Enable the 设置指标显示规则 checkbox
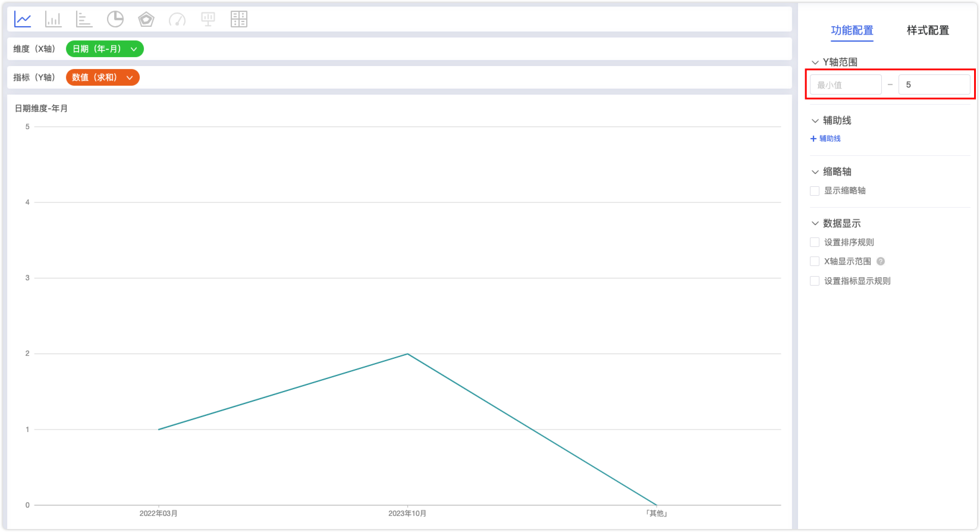Image resolution: width=980 pixels, height=532 pixels. (x=815, y=281)
